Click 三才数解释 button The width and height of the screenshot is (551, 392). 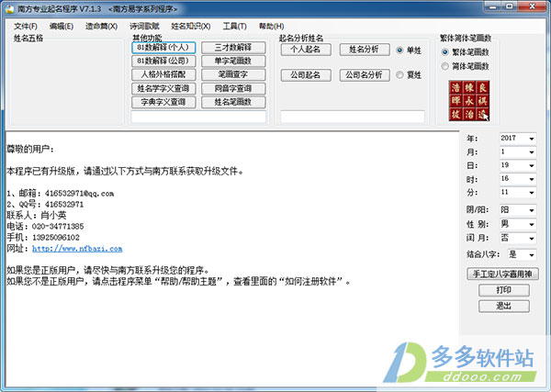pyautogui.click(x=233, y=48)
